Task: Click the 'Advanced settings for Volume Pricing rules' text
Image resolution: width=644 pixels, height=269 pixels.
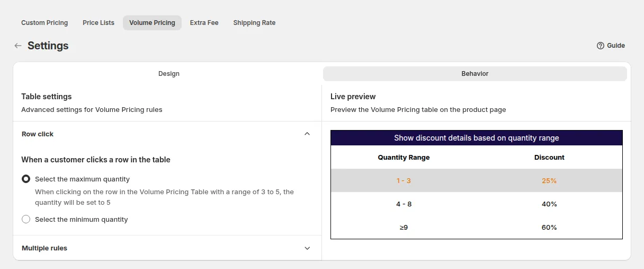Action: [x=92, y=110]
